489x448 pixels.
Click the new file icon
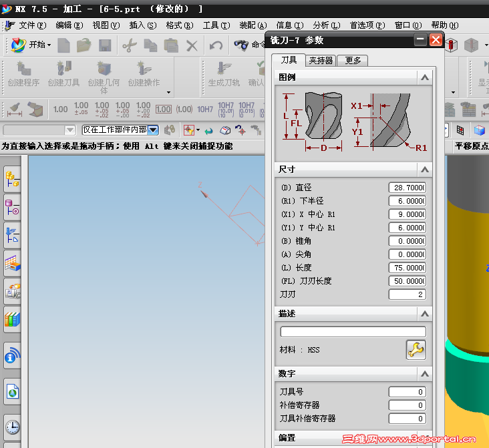click(63, 45)
